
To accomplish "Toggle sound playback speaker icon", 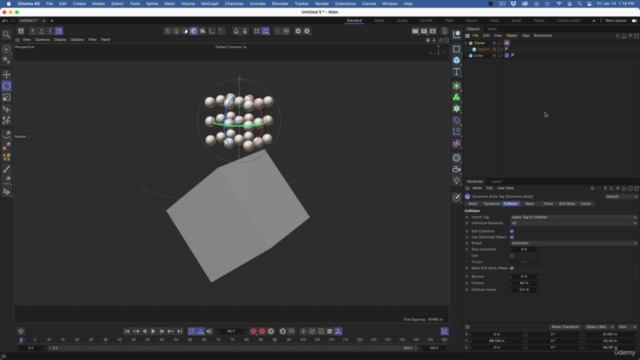I will click(209, 331).
